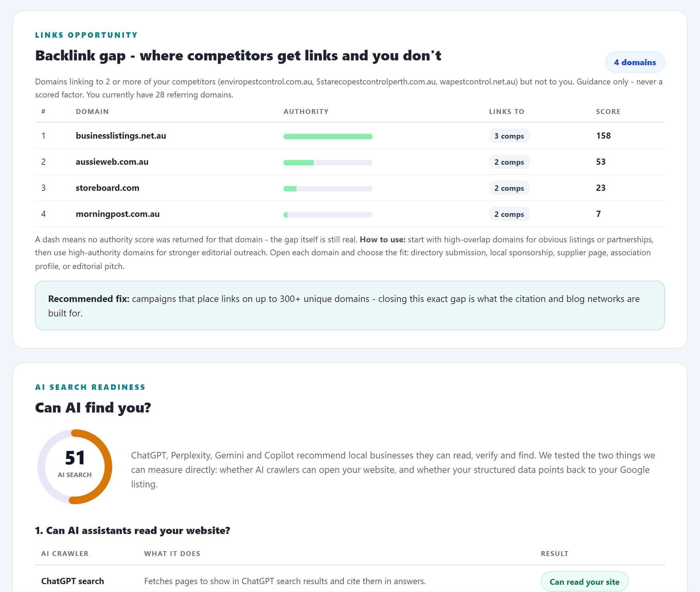Click the "AI SEARCH READINESS" section label
This screenshot has width=700, height=592.
pos(90,387)
